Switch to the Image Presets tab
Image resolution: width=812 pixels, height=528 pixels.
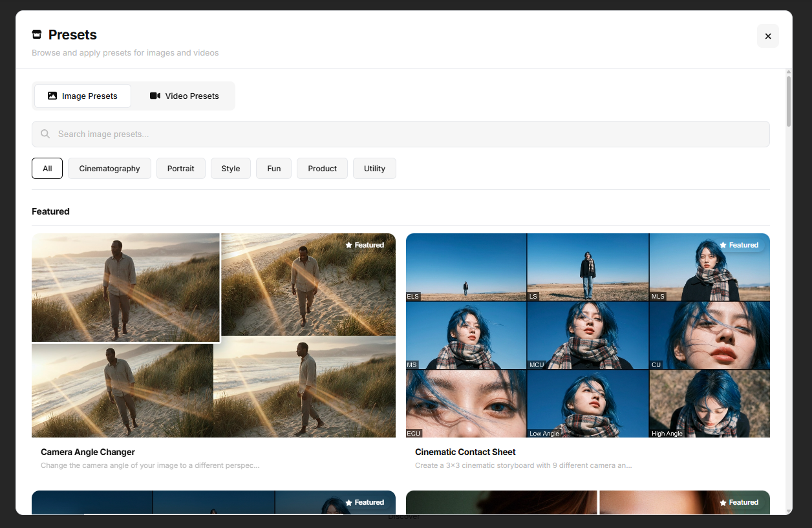point(82,95)
